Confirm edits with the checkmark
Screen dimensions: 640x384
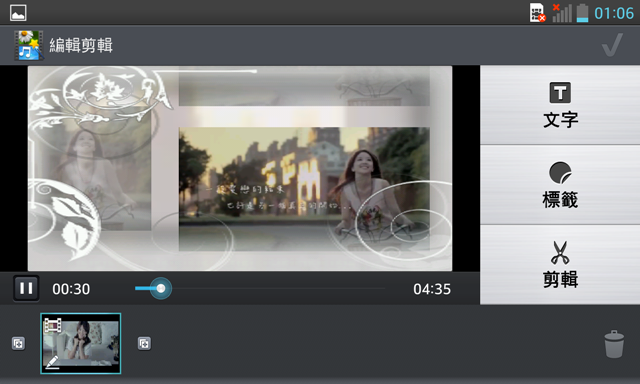click(x=612, y=45)
